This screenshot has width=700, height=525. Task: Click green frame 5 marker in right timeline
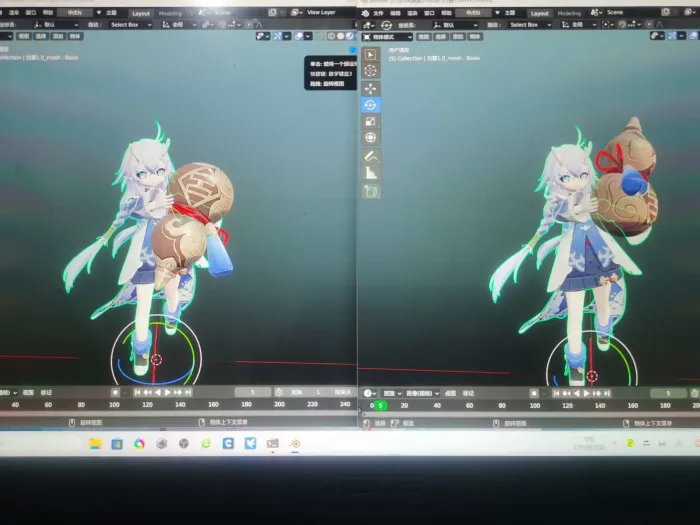coord(380,405)
